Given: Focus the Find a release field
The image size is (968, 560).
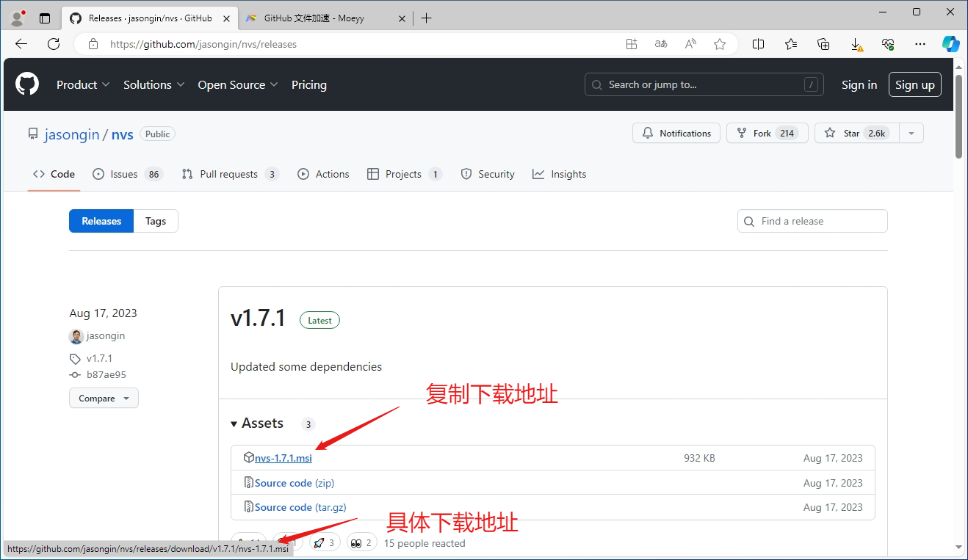Looking at the screenshot, I should point(812,221).
